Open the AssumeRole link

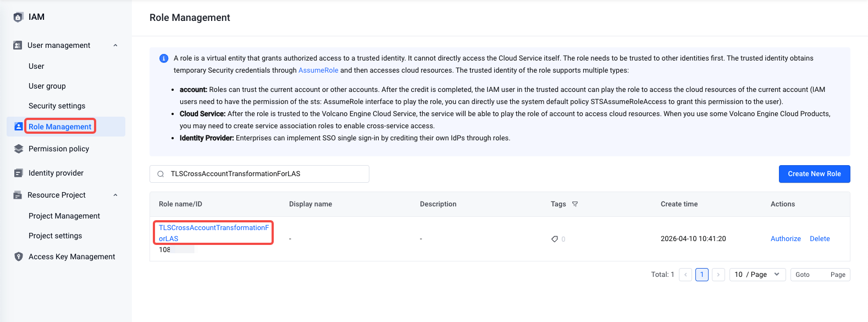point(318,70)
